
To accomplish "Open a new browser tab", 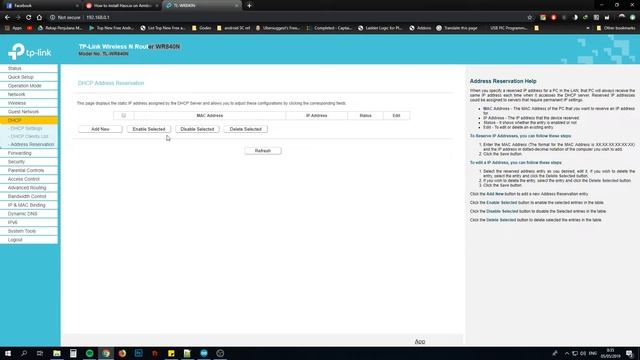I will point(249,6).
